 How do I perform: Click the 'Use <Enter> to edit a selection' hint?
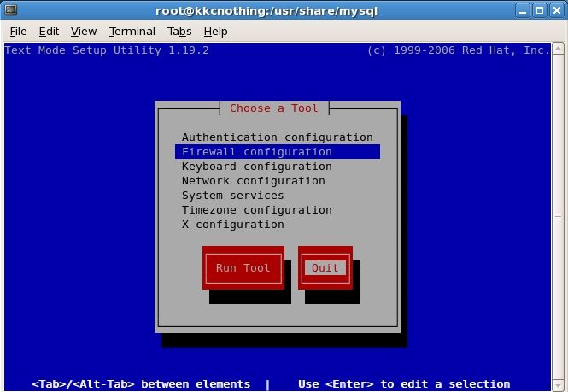(404, 384)
